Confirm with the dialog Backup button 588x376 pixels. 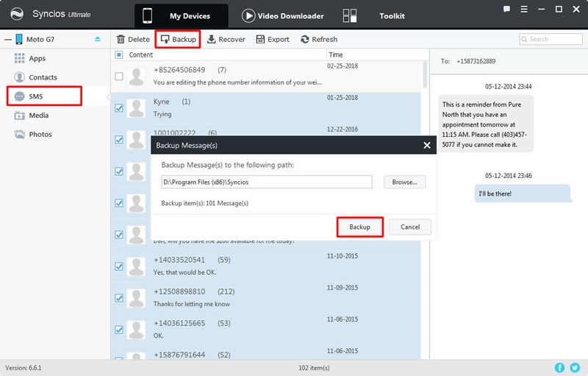[359, 227]
